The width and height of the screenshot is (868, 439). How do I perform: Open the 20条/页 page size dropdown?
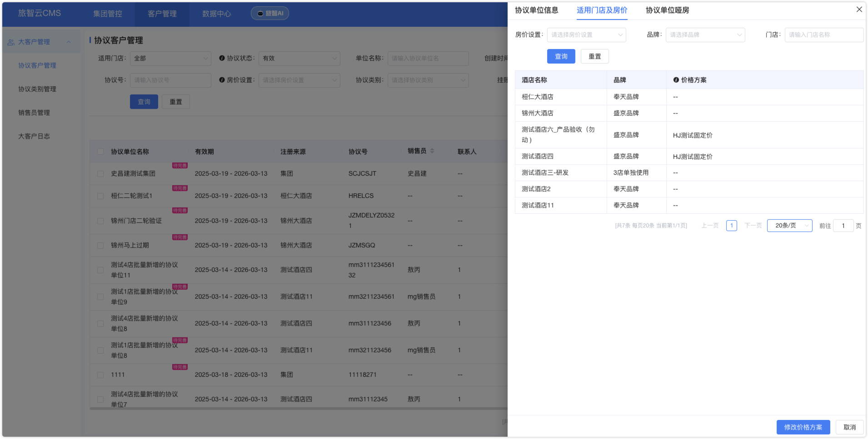(789, 226)
